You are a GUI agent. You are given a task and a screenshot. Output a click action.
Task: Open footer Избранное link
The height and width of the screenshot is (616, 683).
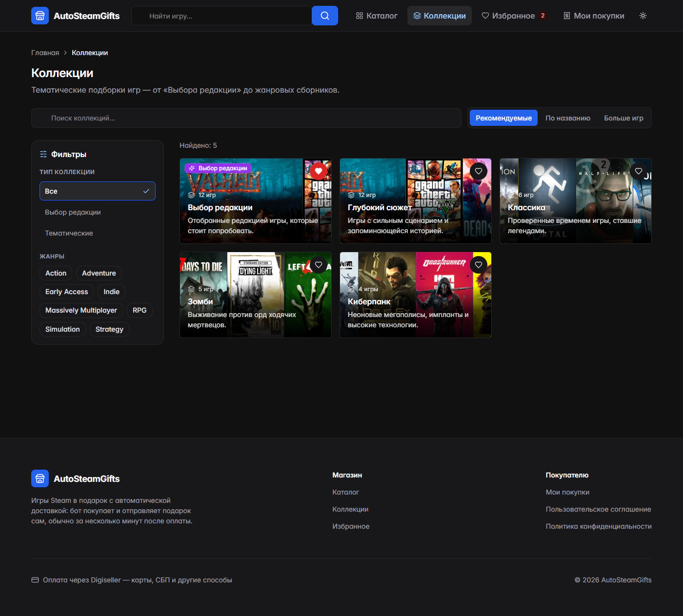pos(351,526)
